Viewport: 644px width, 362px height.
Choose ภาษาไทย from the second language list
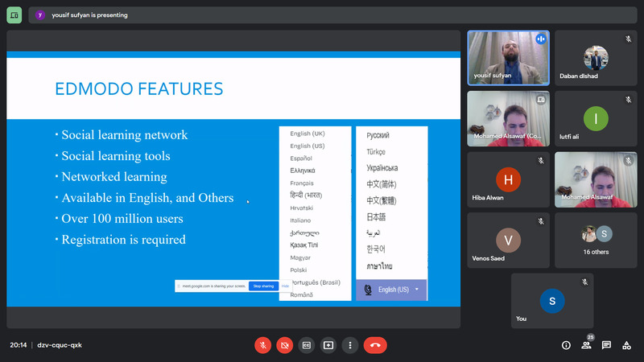[x=379, y=266]
